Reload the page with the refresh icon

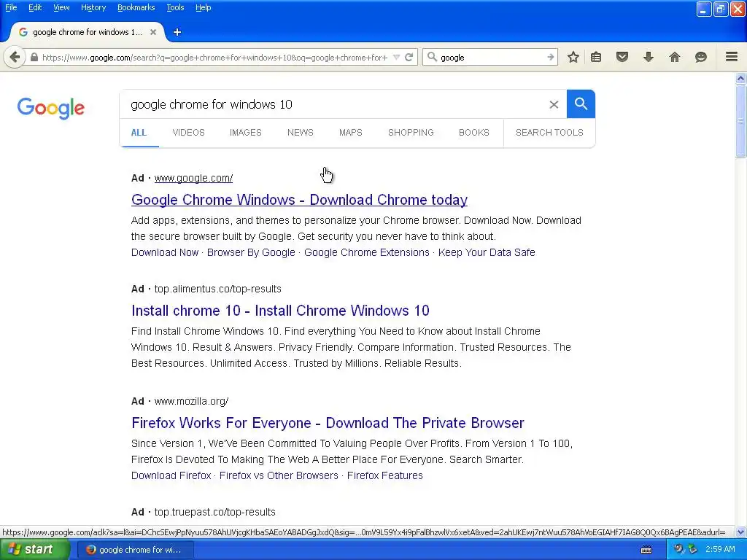coord(409,58)
